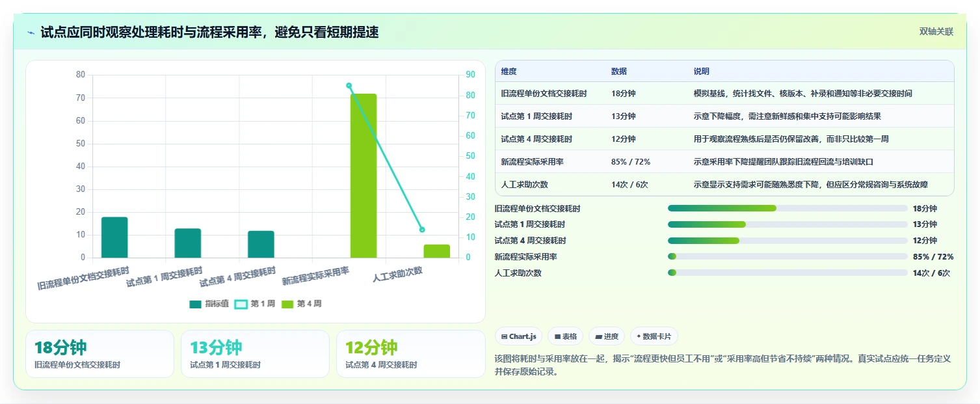This screenshot has width=980, height=404.
Task: Select the 数据卡片 tag chip
Action: [x=654, y=336]
